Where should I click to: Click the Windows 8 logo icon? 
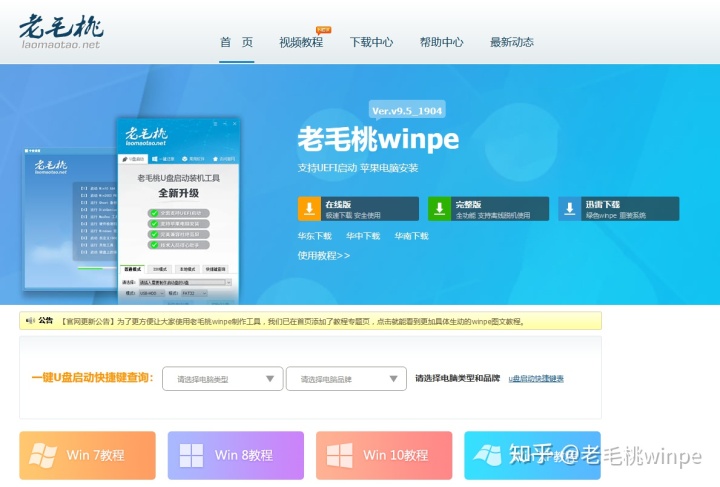[x=191, y=455]
